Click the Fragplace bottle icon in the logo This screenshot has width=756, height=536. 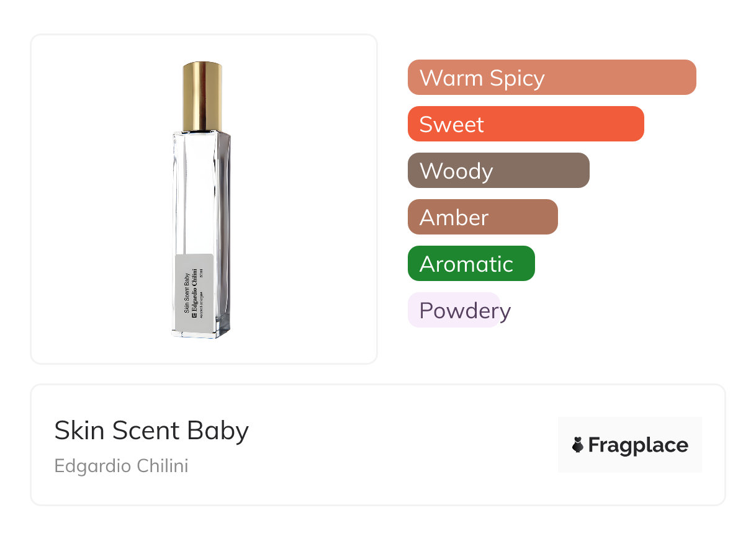(x=578, y=445)
